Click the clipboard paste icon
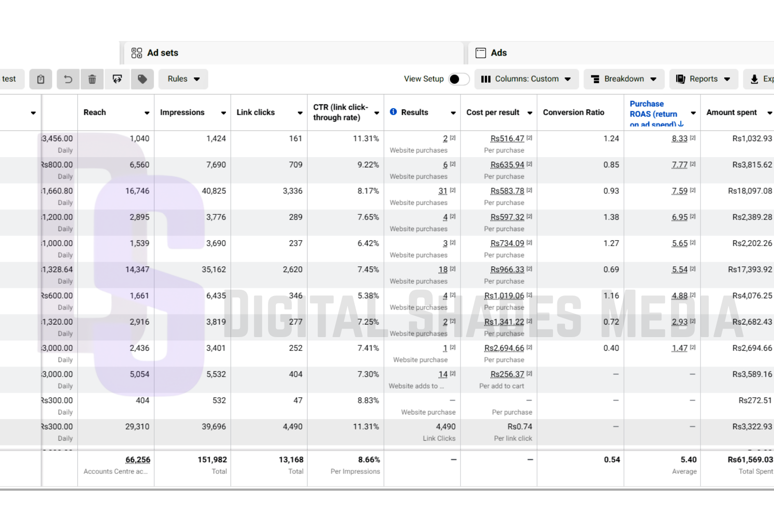This screenshot has height=532, width=774. coord(41,79)
